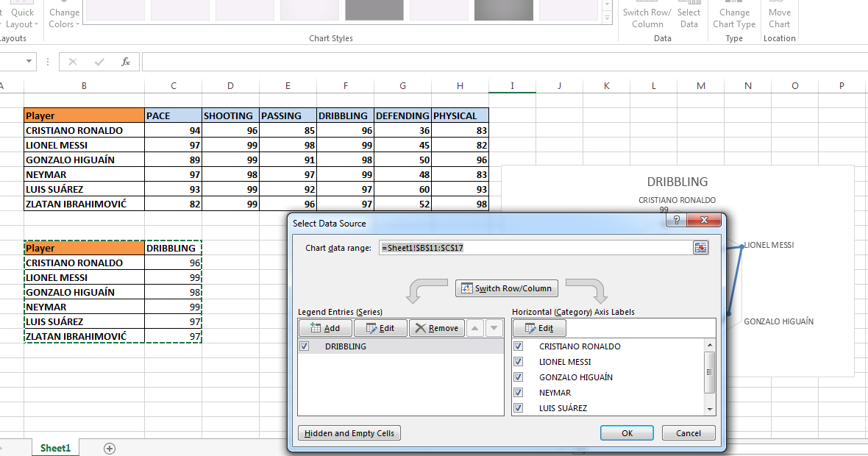Click the category list scrollbar thumb
Screen dimensions: 868x456
pyautogui.click(x=709, y=372)
